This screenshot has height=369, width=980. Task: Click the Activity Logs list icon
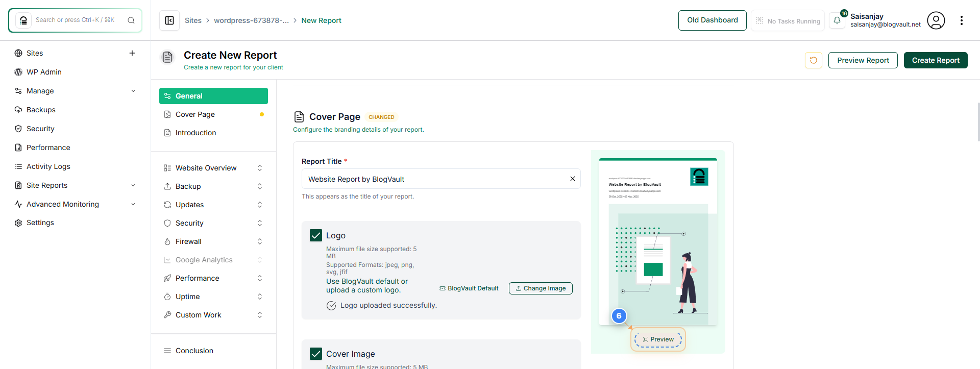(x=18, y=166)
